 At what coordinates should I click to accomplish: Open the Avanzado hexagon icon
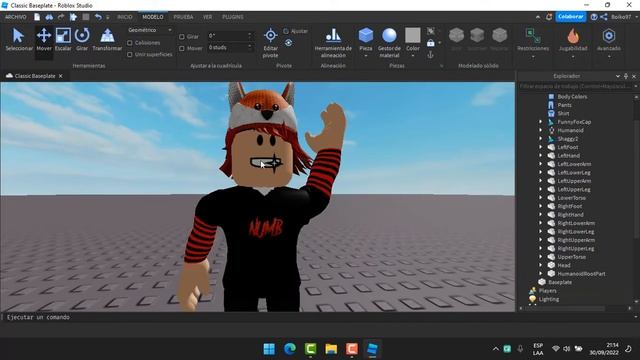pos(609,36)
